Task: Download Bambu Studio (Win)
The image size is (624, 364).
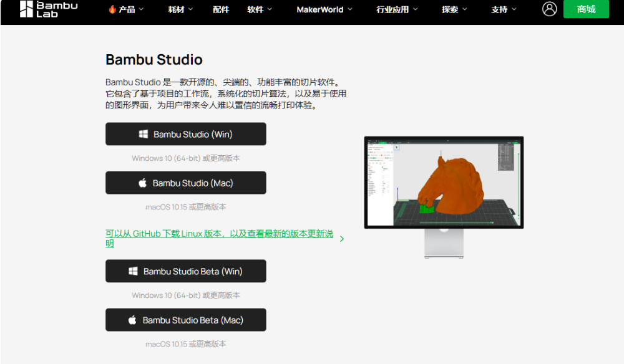Action: (186, 134)
